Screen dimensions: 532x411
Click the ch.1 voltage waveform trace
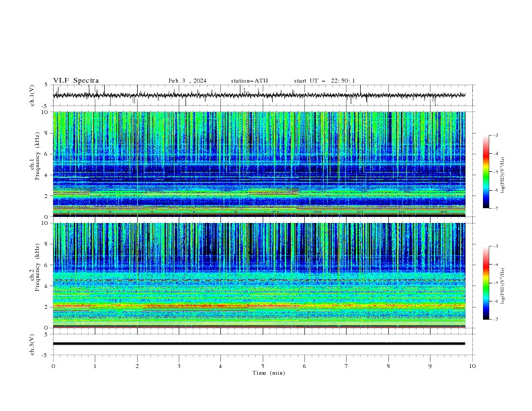(259, 95)
